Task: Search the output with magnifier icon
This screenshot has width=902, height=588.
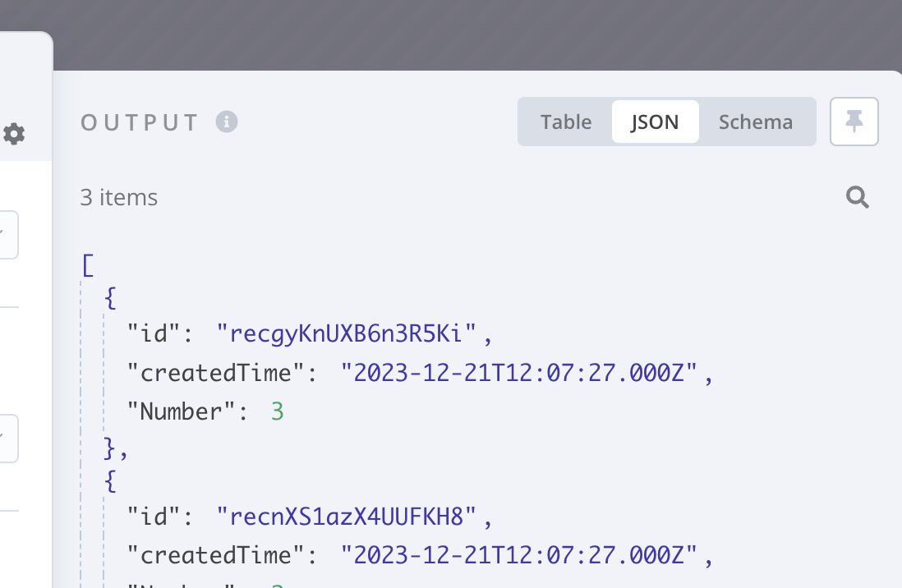Action: click(857, 197)
